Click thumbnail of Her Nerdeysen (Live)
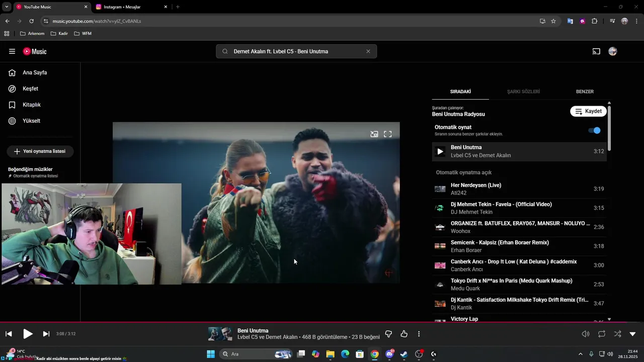This screenshot has height=362, width=644. 440,189
